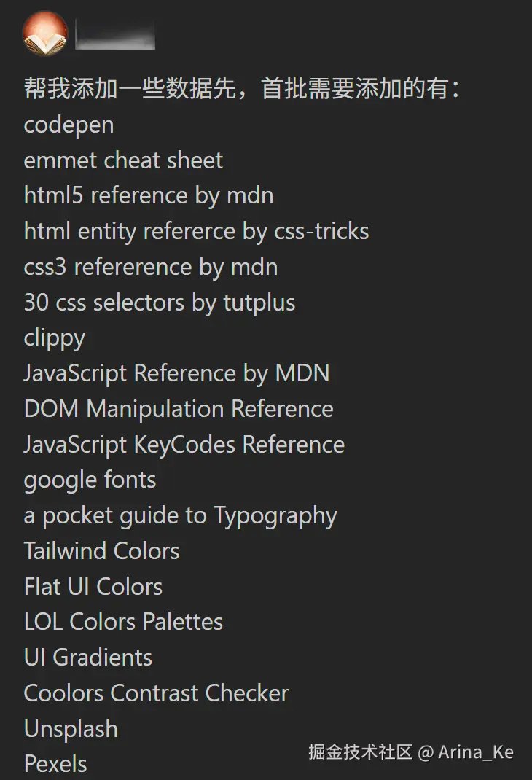Click the 'Tailwind Colors' line

coord(101,551)
